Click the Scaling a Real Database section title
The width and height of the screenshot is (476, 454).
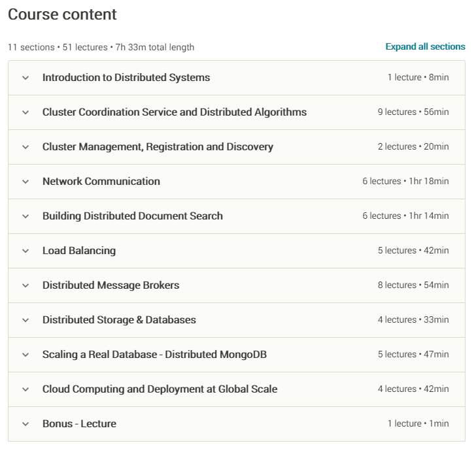tap(154, 355)
